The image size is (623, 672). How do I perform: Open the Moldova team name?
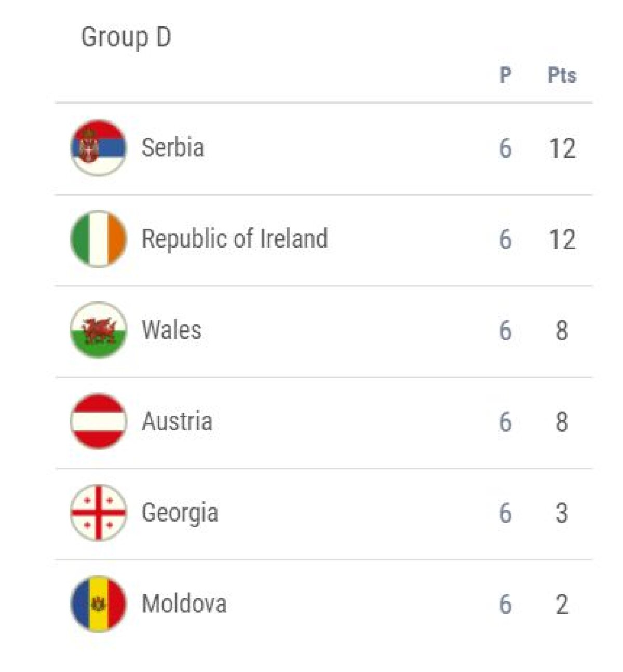click(x=184, y=604)
